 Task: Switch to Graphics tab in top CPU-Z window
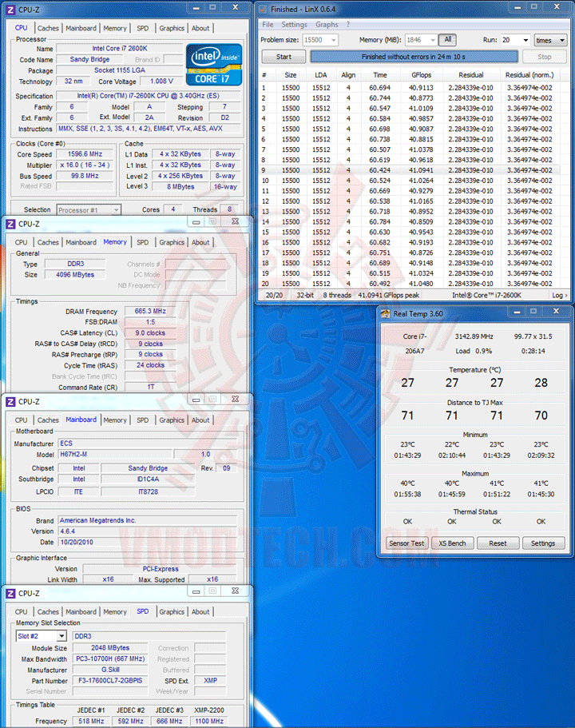tap(172, 28)
